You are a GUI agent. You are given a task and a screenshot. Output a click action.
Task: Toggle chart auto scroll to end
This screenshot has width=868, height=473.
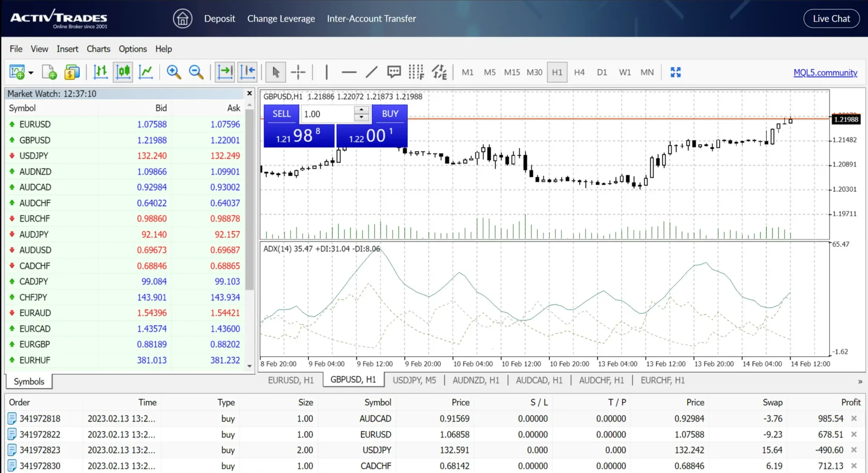pyautogui.click(x=225, y=72)
